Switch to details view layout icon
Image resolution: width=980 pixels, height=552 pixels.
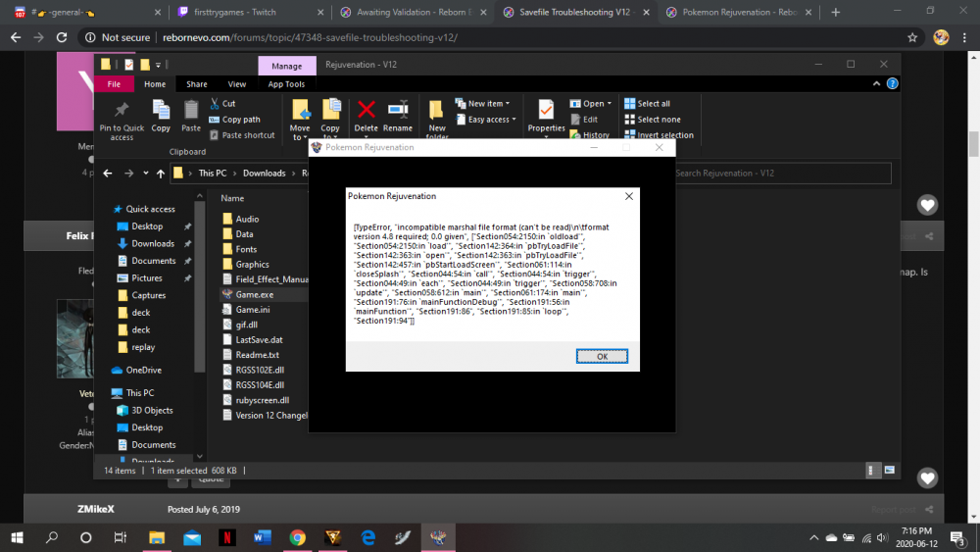872,470
